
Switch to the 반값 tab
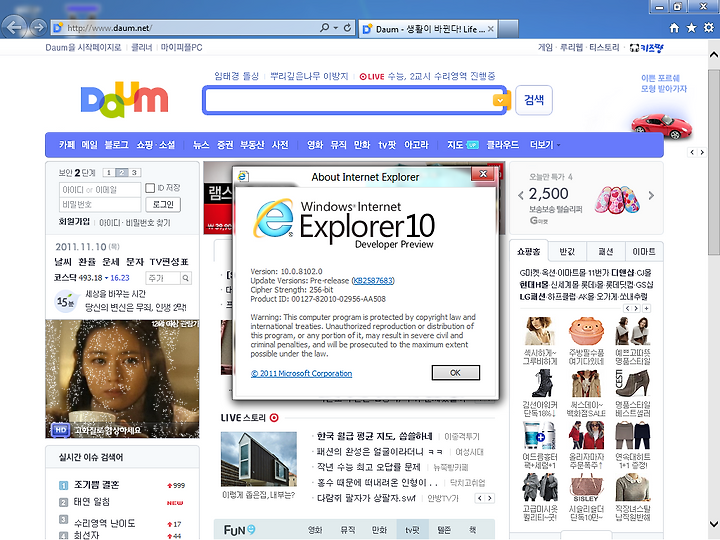pos(567,252)
